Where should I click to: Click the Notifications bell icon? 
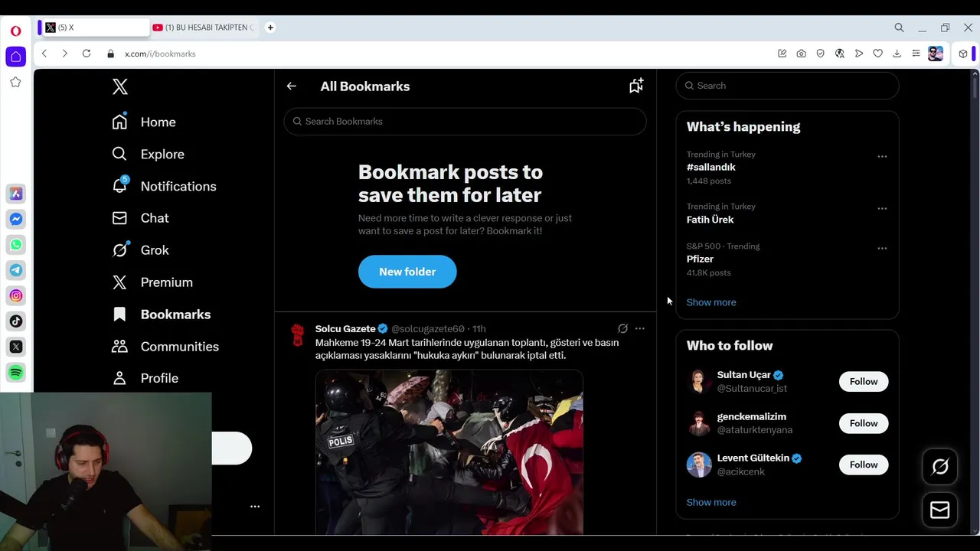(119, 186)
